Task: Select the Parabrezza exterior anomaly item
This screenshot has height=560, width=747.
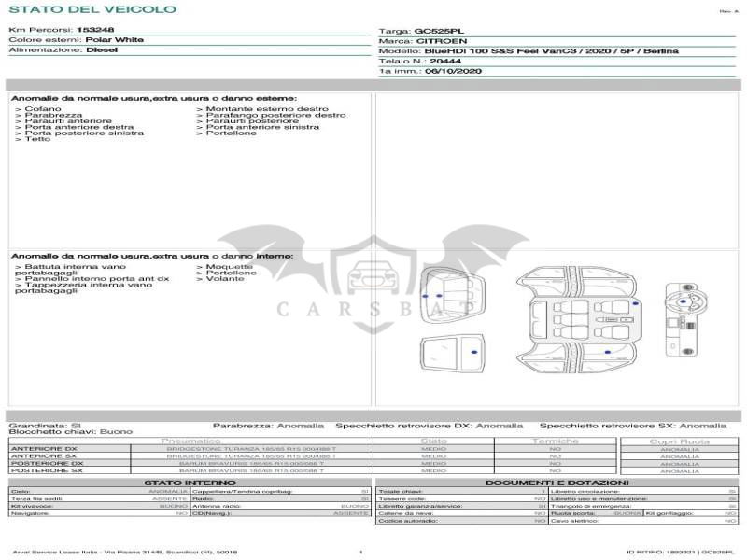Action: 49,116
